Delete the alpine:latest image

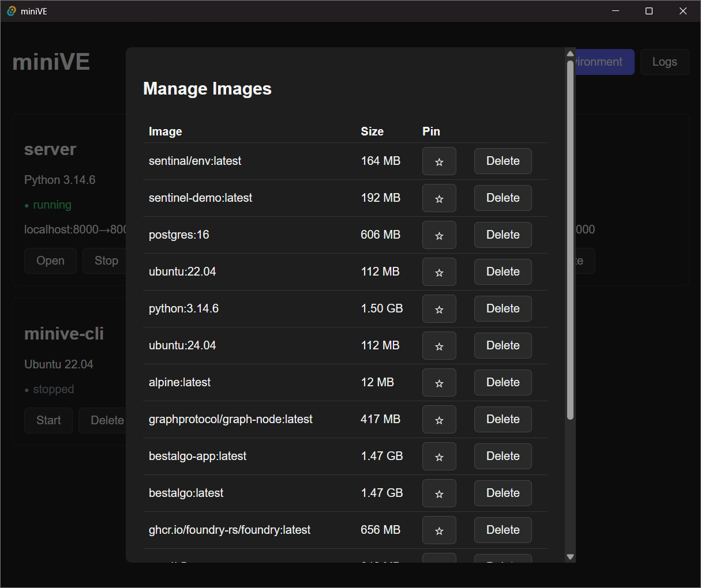pos(503,382)
